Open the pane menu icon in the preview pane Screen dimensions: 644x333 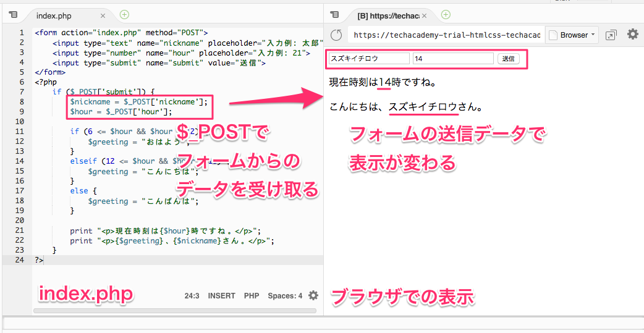pos(335,15)
